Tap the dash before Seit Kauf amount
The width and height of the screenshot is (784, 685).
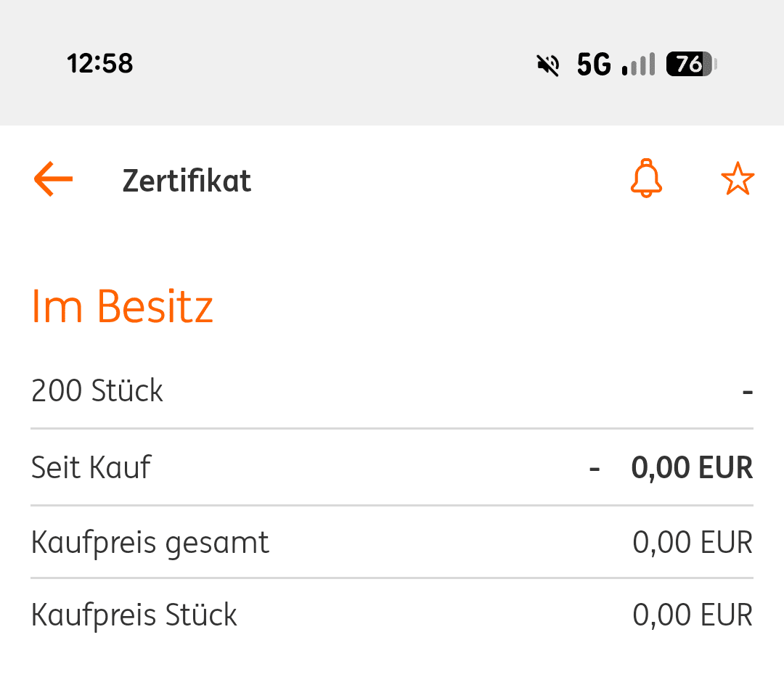[x=595, y=469]
